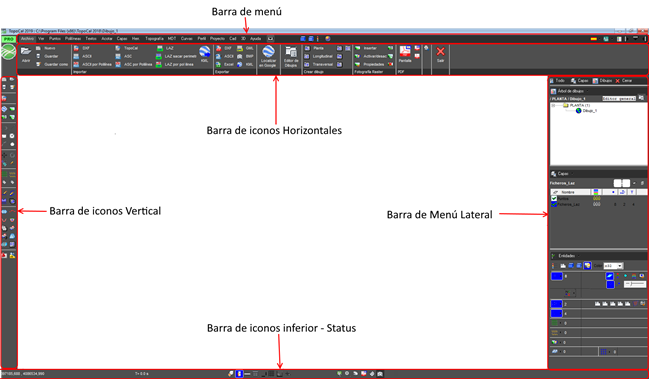
Task: Click Cerrar in the side panel
Action: click(623, 81)
